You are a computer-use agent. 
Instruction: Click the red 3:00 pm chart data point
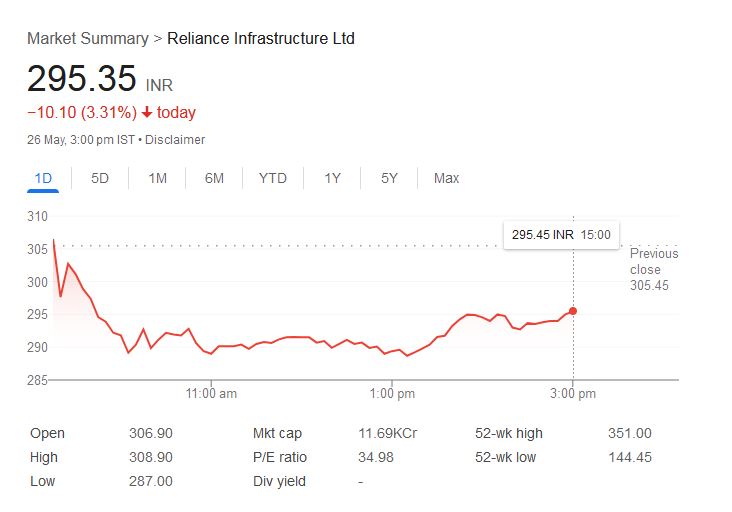click(x=572, y=311)
